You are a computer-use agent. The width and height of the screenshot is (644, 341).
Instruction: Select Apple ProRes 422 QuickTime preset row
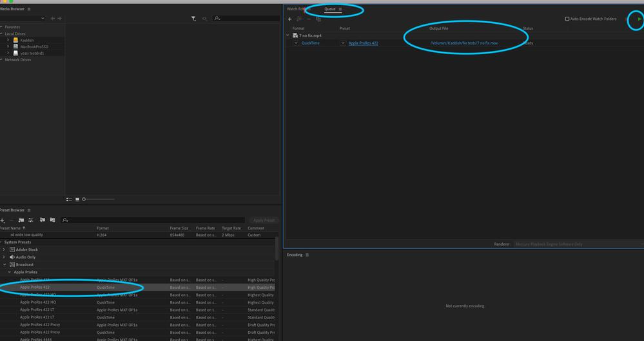(x=139, y=287)
